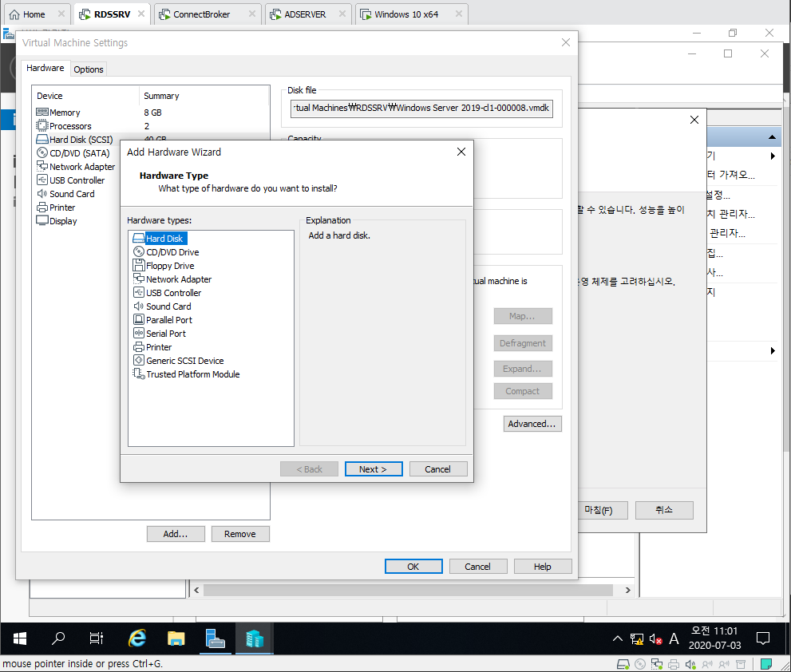Open the Options tab in VM Settings
This screenshot has width=791, height=672.
tap(89, 69)
